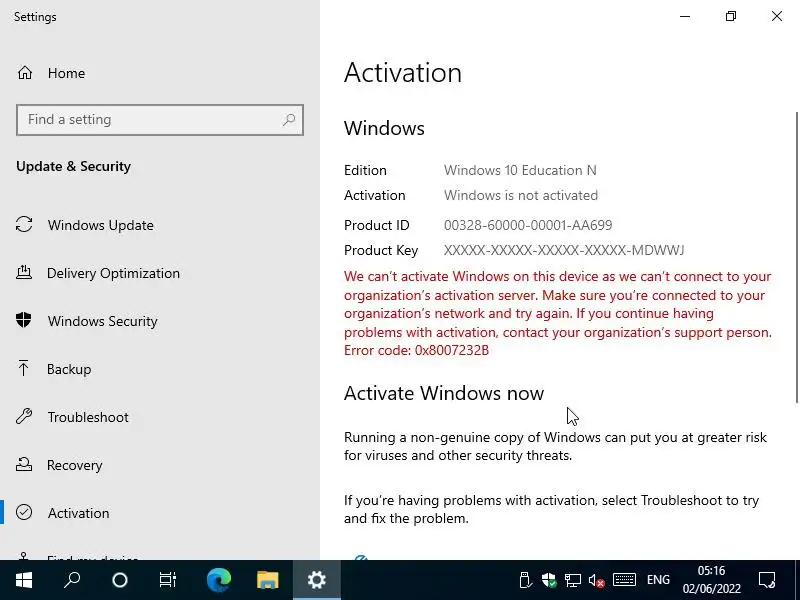
Task: Open the clock showing 05:16
Action: click(x=712, y=580)
